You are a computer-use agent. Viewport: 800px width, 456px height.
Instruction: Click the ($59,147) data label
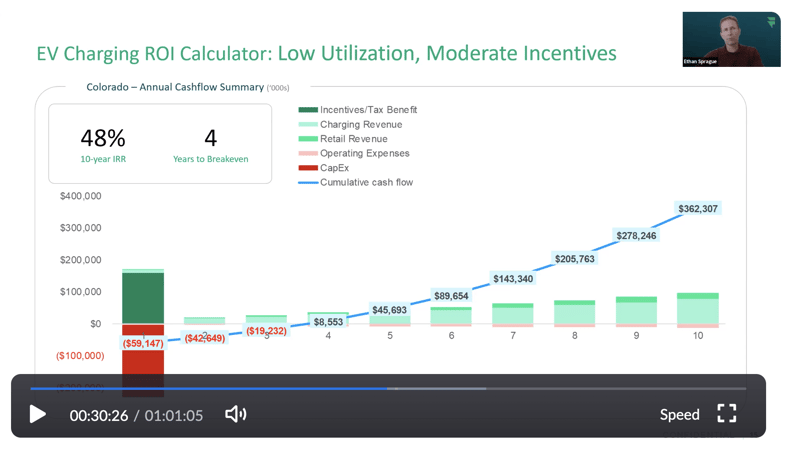point(143,343)
